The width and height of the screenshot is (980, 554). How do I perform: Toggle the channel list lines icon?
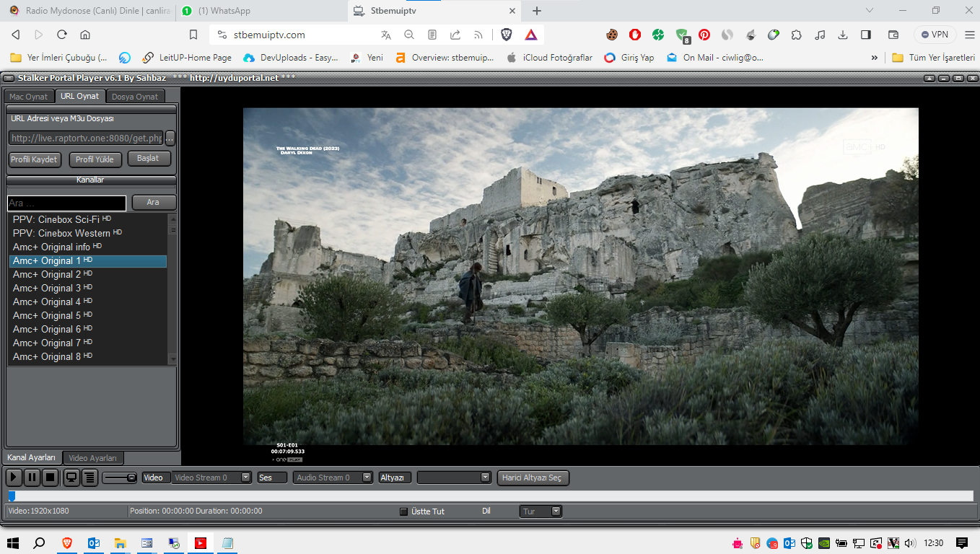coord(89,477)
